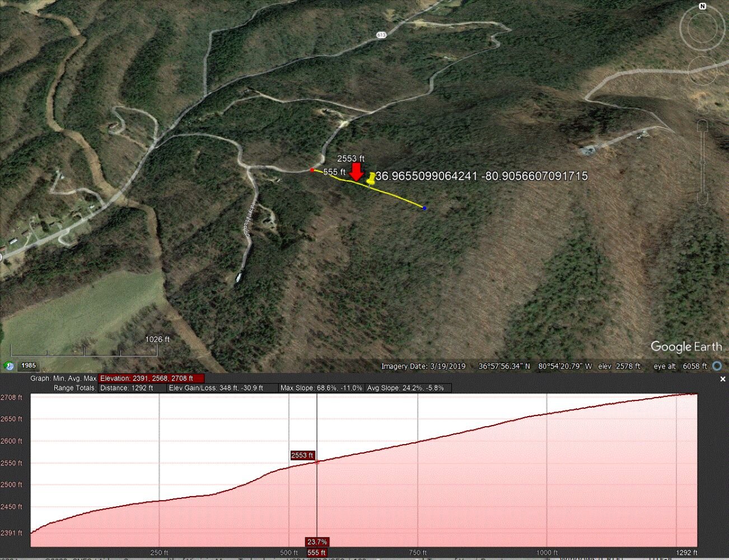729x560 pixels.
Task: Click the Max Slope statistic field
Action: tap(321, 388)
